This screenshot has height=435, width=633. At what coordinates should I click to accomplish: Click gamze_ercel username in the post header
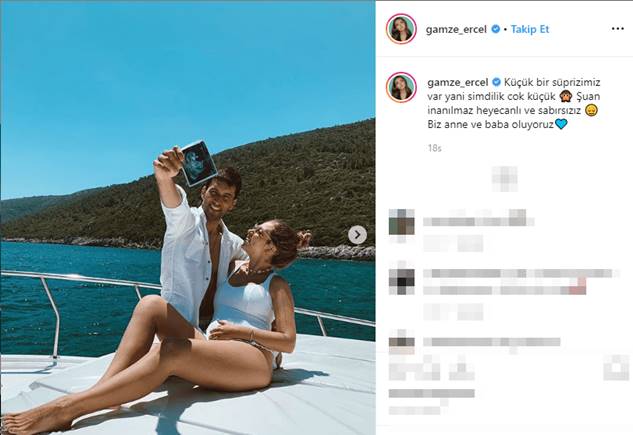point(456,29)
